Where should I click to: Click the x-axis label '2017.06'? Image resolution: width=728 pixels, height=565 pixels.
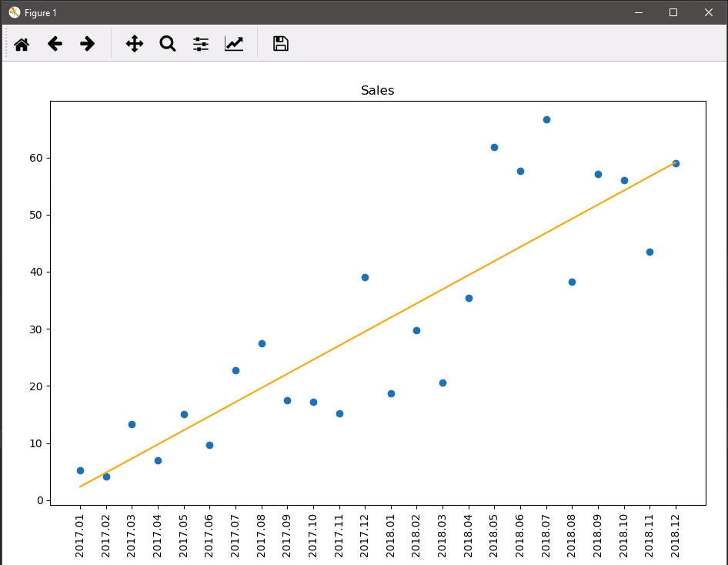pos(209,536)
